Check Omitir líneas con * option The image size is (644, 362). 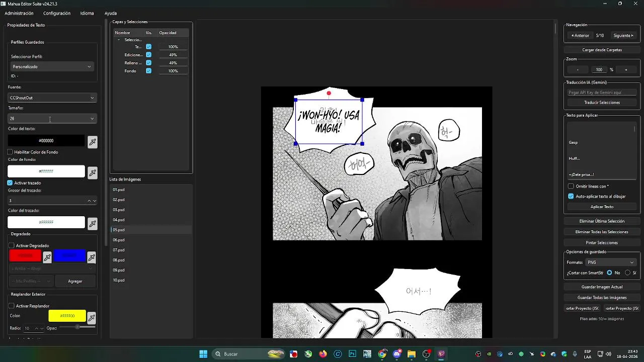coord(571,186)
